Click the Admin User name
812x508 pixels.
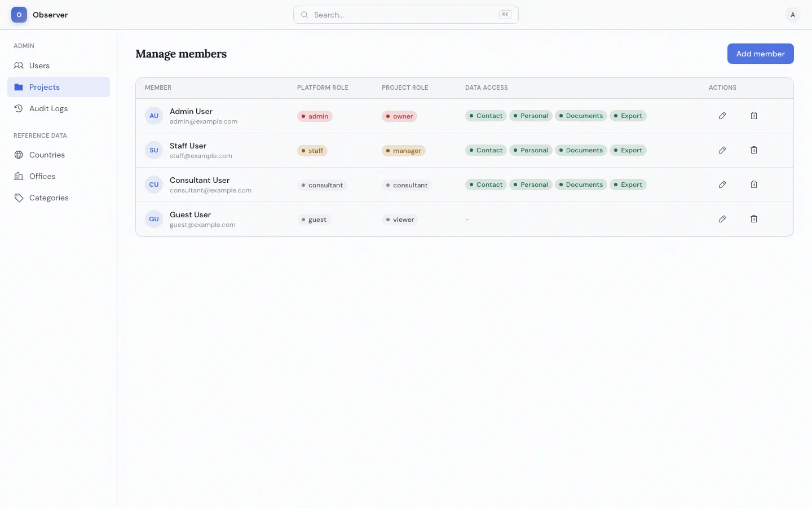coord(191,111)
